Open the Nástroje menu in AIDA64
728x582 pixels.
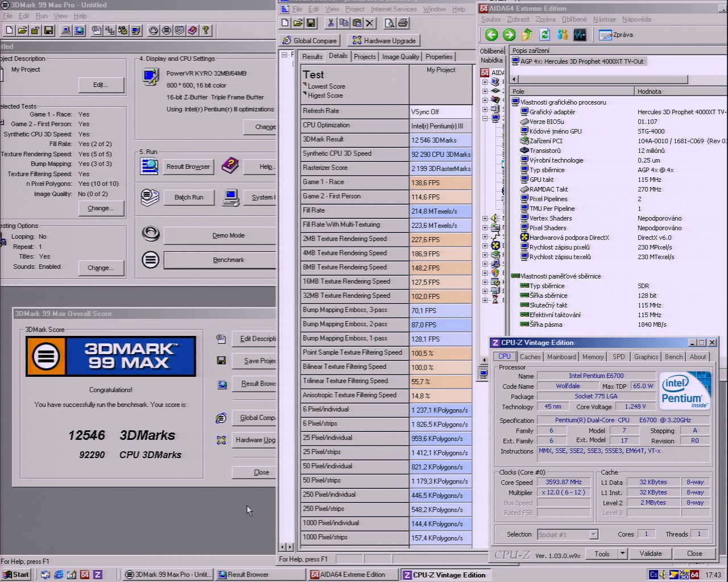pyautogui.click(x=604, y=19)
